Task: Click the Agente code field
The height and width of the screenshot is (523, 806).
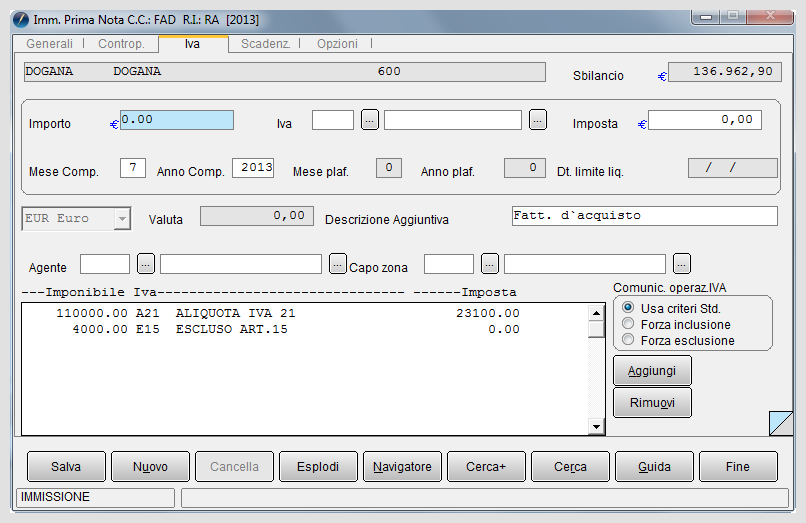Action: click(105, 264)
